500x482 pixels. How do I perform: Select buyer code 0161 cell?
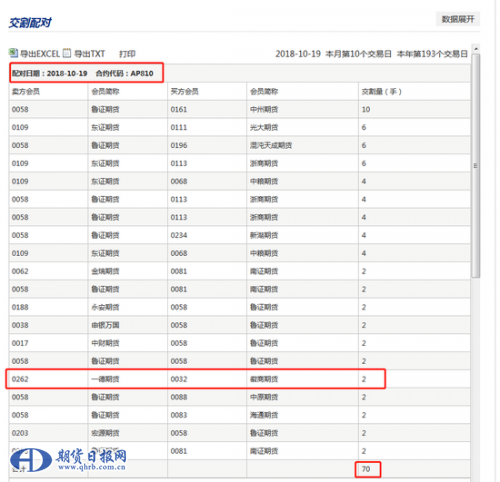(207, 110)
